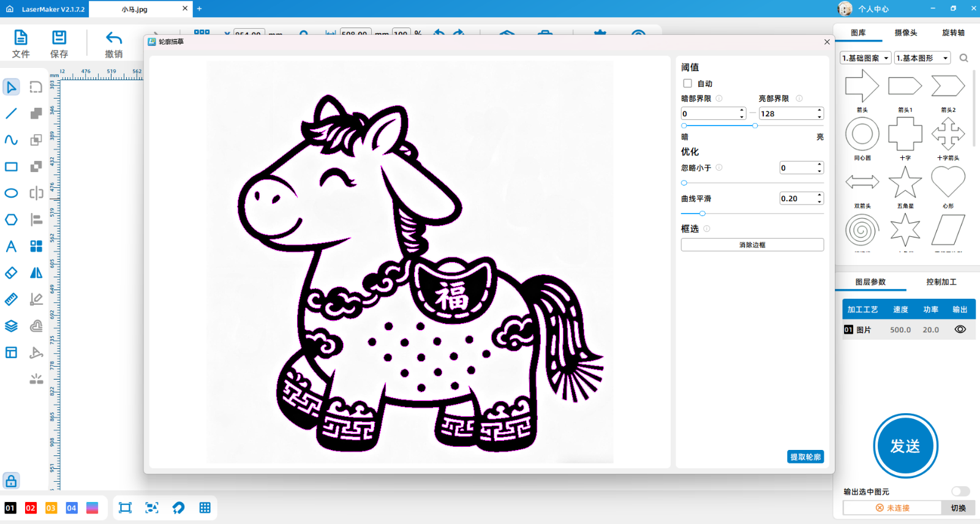Click the Extract Contour button
This screenshot has height=524, width=980.
(805, 457)
